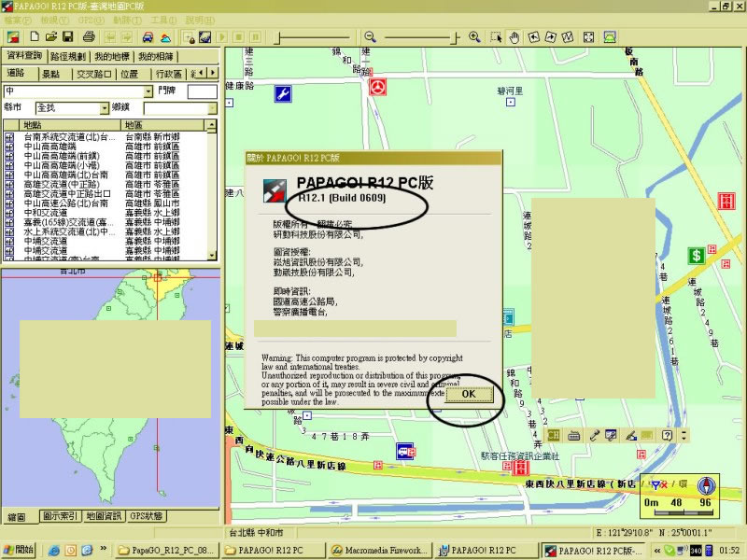Click OK in the About PAPAGO dialog
The height and width of the screenshot is (560, 747).
[x=469, y=394]
